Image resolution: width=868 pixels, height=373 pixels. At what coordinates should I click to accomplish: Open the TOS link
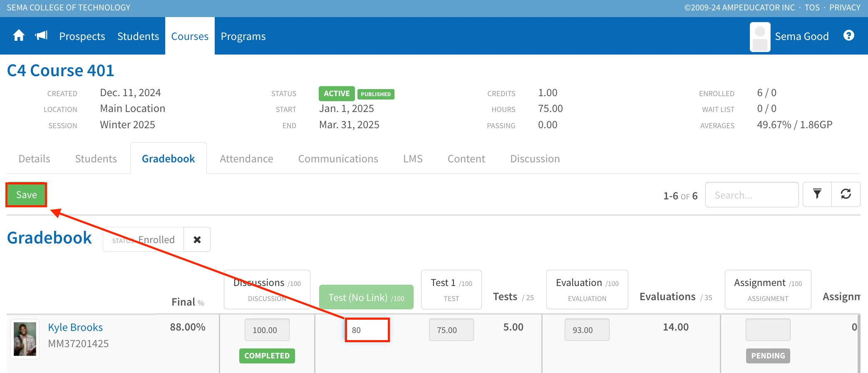(812, 7)
